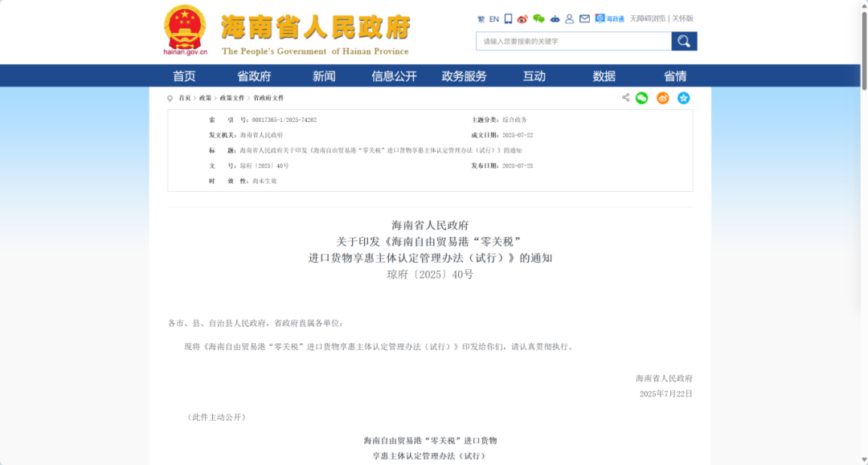Image resolution: width=868 pixels, height=465 pixels.
Task: Open the user account person icon
Action: 569,18
